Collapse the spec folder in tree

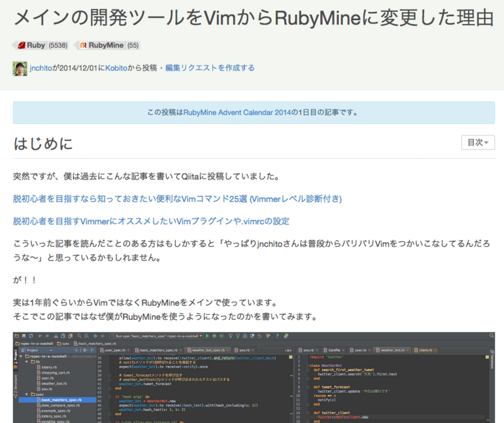pyautogui.click(x=26, y=394)
